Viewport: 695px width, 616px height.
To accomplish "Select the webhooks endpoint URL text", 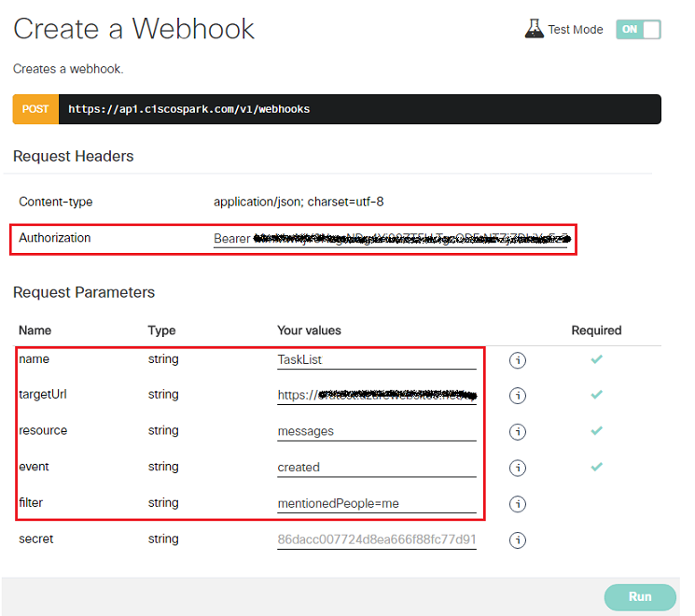I will click(189, 109).
